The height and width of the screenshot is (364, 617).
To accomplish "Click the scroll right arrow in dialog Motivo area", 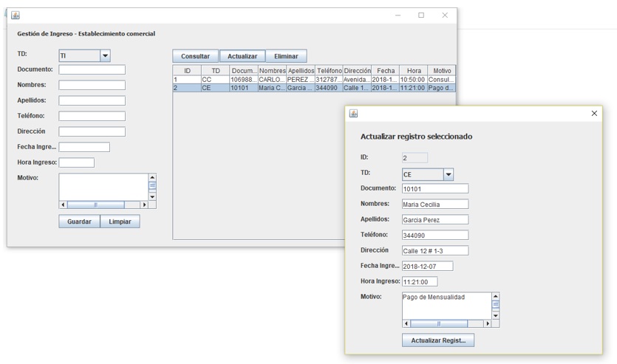I will [488, 323].
